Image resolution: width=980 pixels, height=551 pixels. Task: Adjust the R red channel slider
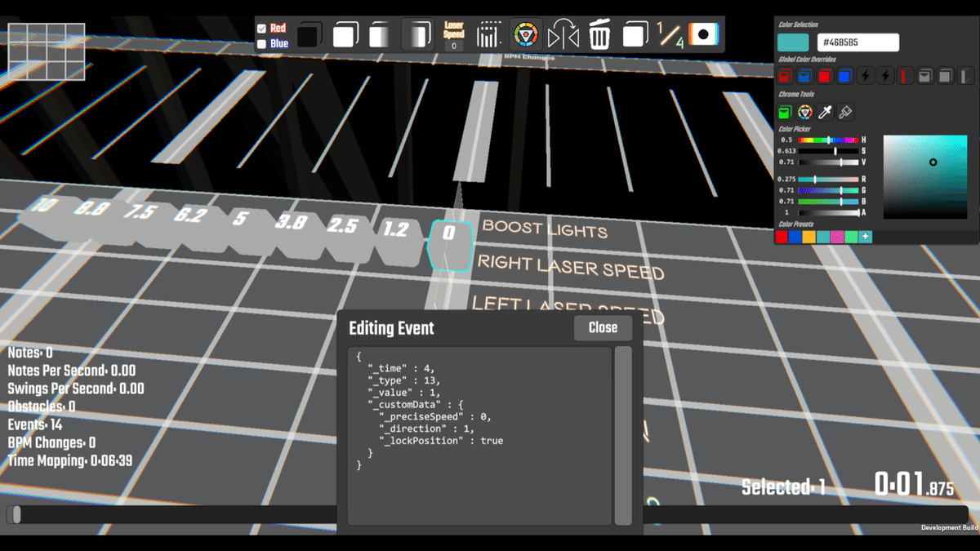tap(828, 179)
